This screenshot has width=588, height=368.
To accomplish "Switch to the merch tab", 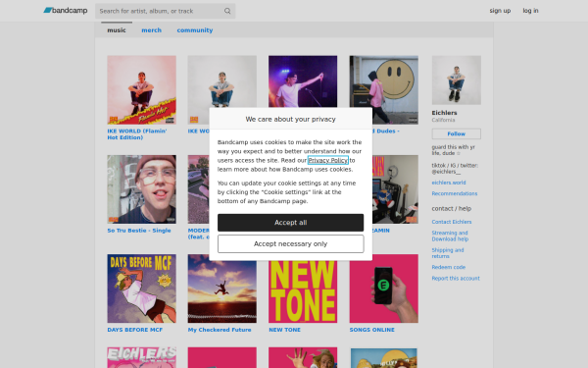I will click(x=152, y=30).
